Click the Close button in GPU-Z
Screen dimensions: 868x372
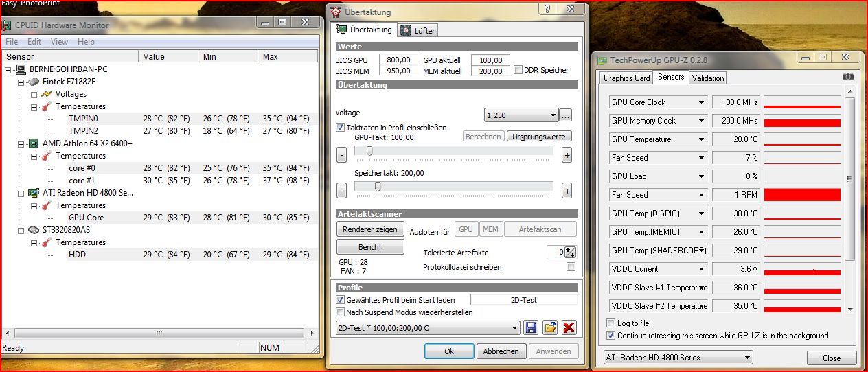coord(832,358)
